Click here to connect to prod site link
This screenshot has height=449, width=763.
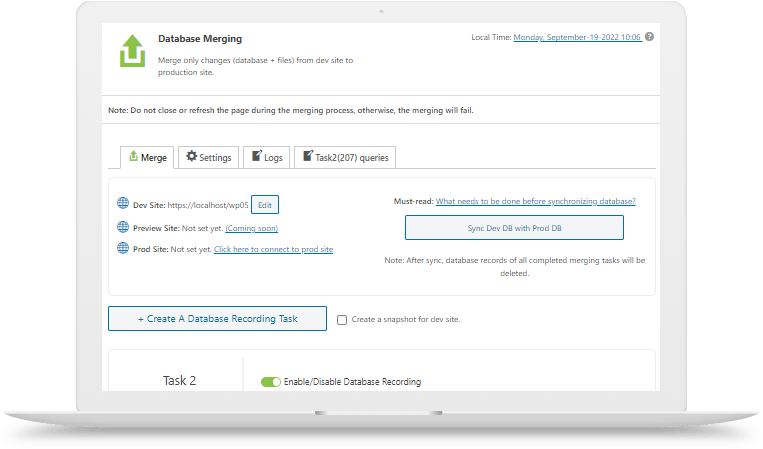click(x=273, y=249)
